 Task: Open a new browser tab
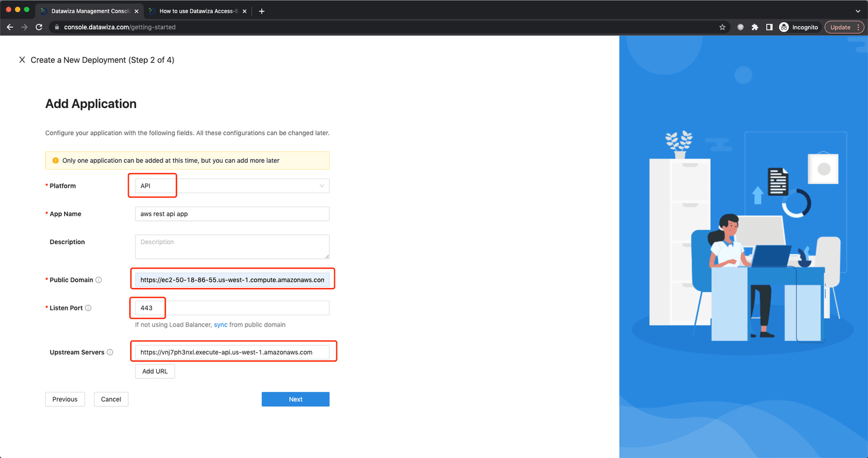(261, 11)
